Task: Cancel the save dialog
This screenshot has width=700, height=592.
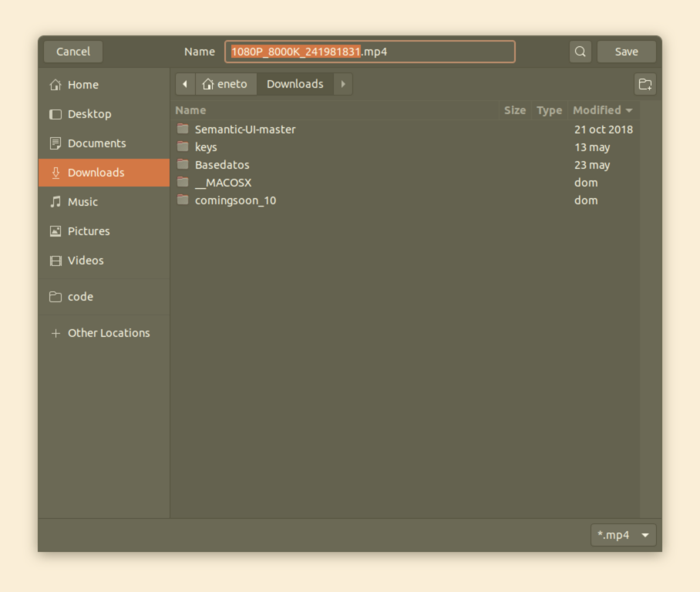Action: (73, 52)
